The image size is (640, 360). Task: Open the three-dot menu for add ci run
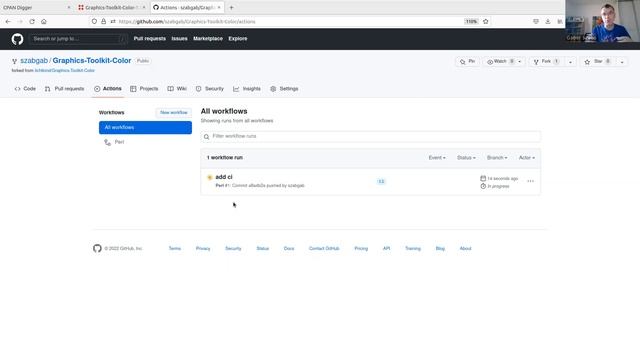tap(530, 181)
